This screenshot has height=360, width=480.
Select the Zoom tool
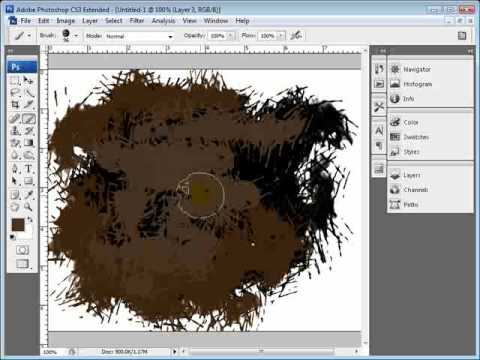pos(29,207)
